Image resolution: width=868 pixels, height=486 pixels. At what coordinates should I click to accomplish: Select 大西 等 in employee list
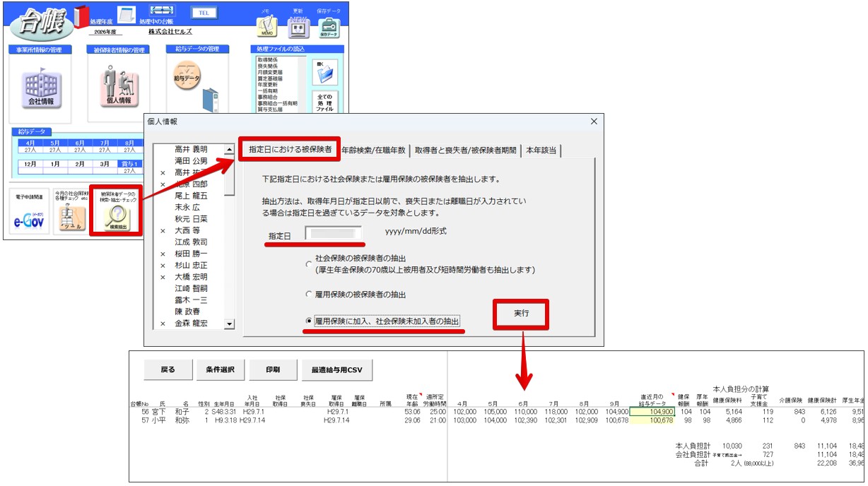192,230
